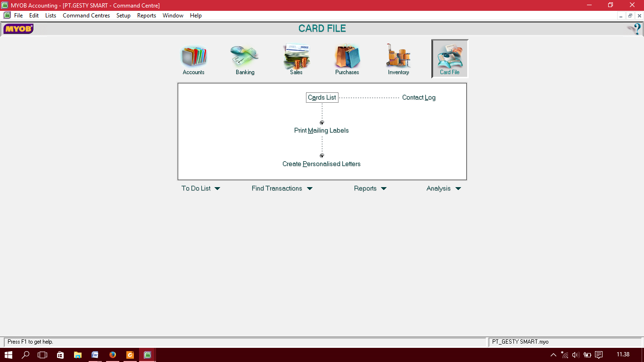Open Firefox from the taskbar
Screen dimensions: 644x362
coord(113,355)
